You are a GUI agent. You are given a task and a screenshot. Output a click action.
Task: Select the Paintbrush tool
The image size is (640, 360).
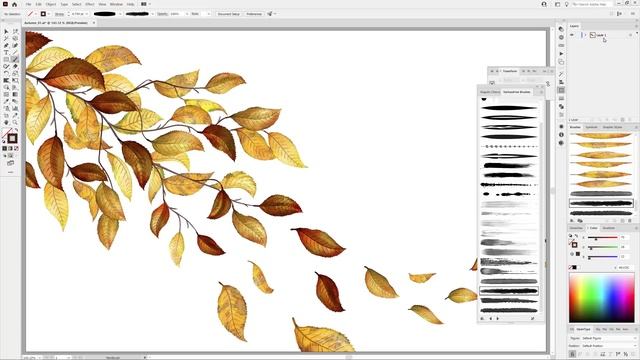(15, 59)
